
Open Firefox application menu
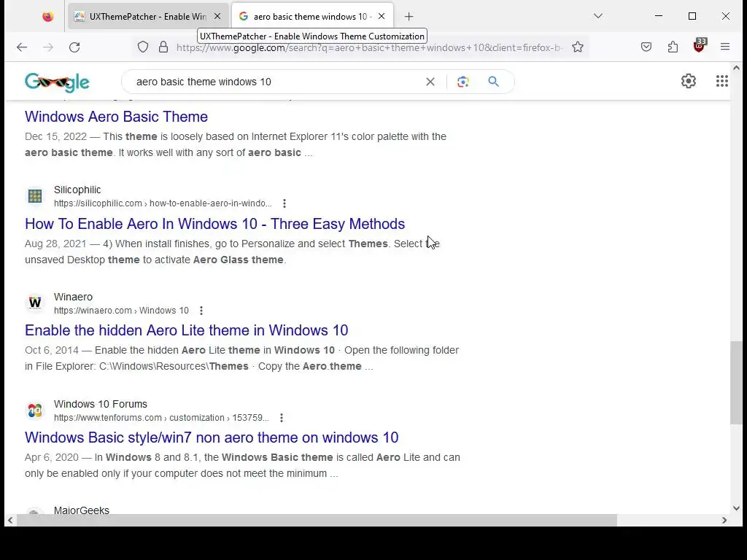pos(725,47)
